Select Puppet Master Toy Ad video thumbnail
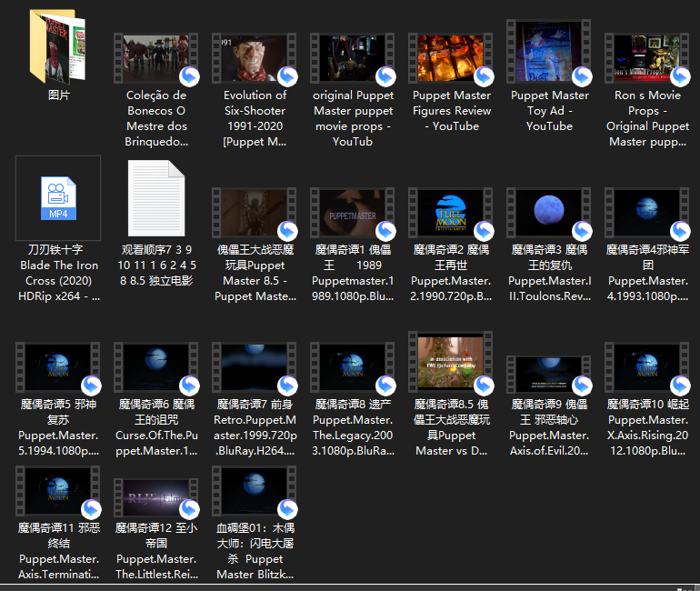700x591 pixels. pos(549,51)
